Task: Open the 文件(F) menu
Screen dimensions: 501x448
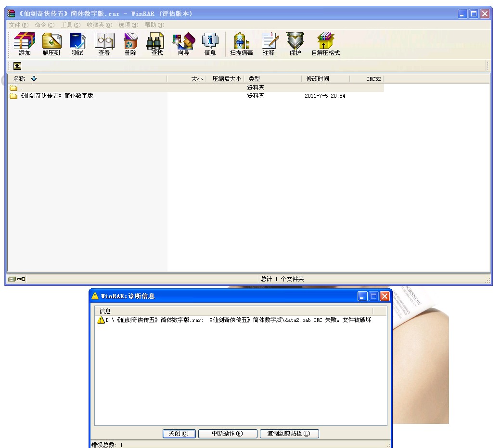Action: (x=19, y=25)
